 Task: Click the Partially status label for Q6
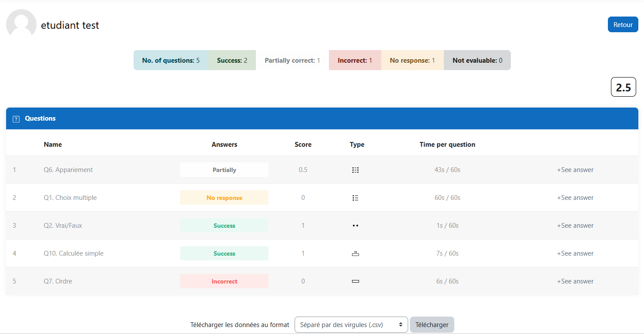coord(224,170)
